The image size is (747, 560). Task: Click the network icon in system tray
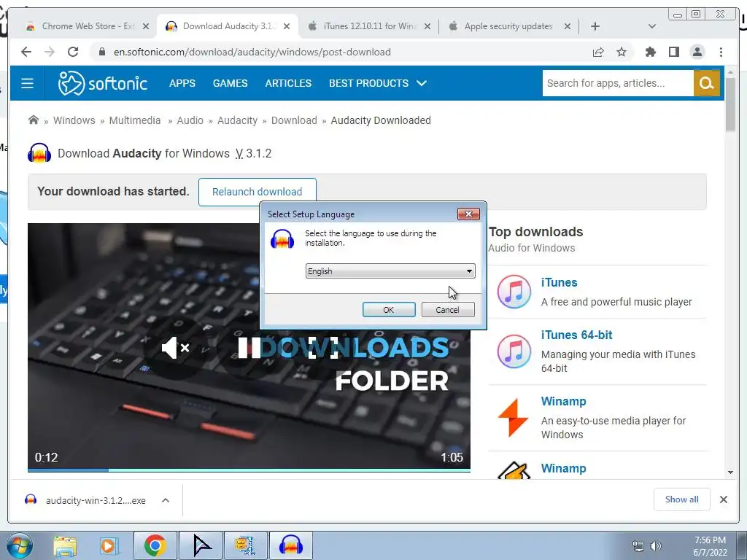click(638, 546)
